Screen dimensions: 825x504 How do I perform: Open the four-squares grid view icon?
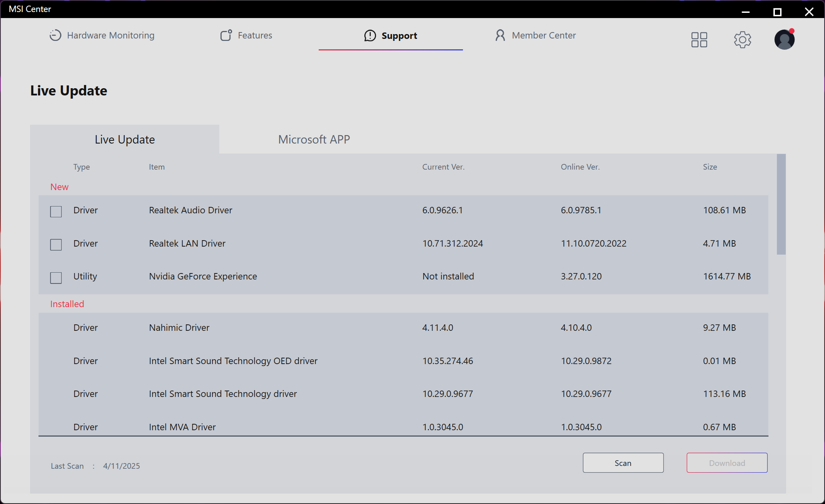pos(699,40)
